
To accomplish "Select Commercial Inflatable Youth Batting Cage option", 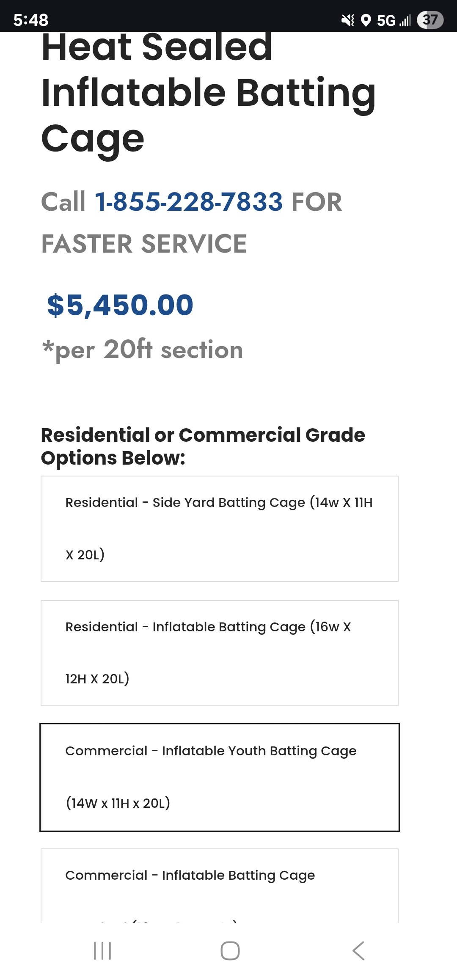I will 219,777.
